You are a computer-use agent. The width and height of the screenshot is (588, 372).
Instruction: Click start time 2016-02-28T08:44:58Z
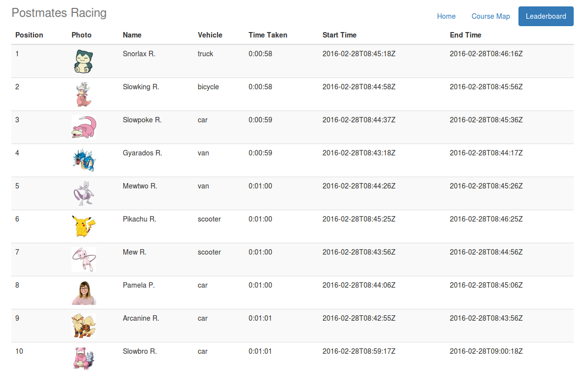359,87
